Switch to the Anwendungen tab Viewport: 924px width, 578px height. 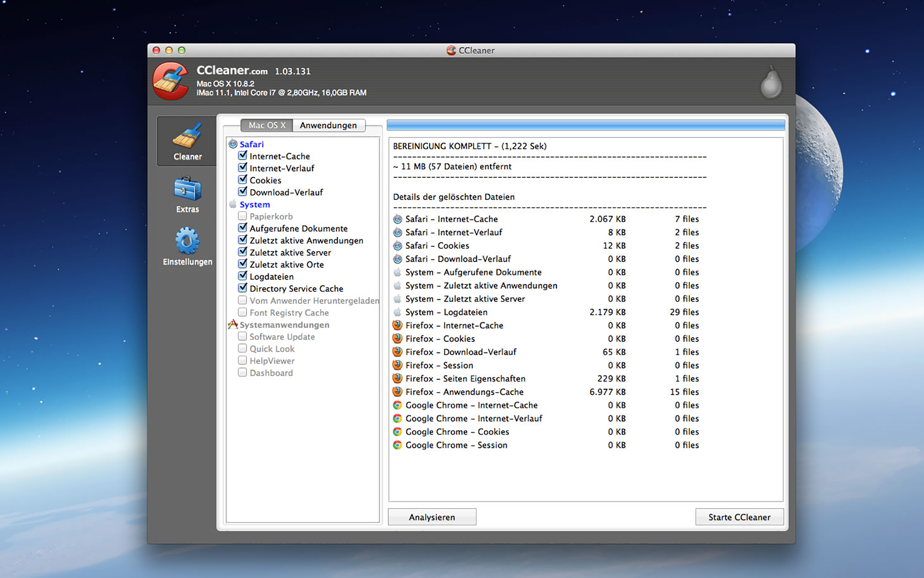(x=329, y=125)
